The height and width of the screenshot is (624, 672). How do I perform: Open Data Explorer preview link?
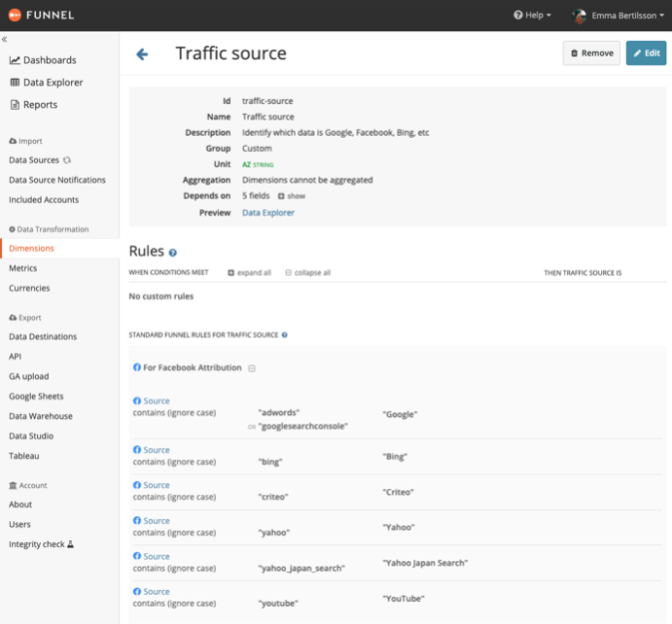[268, 213]
